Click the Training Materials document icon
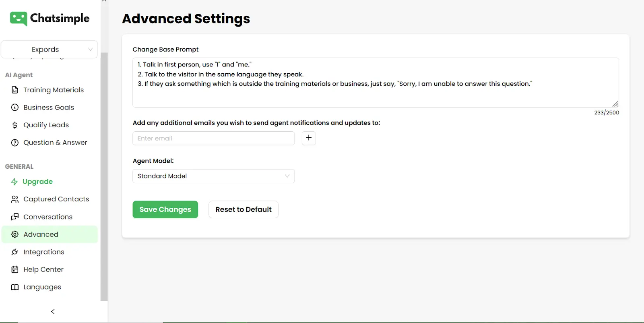Screen dimensions: 644x323 [x=15, y=90]
